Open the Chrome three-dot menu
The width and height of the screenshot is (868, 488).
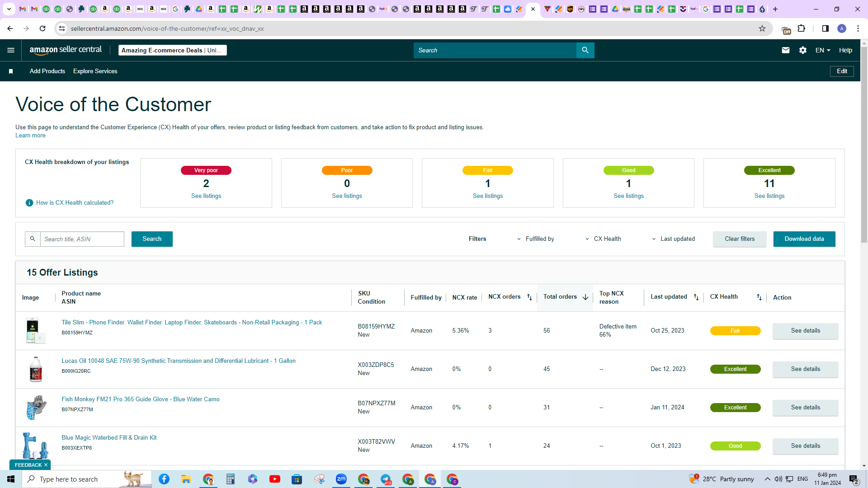[x=858, y=28]
